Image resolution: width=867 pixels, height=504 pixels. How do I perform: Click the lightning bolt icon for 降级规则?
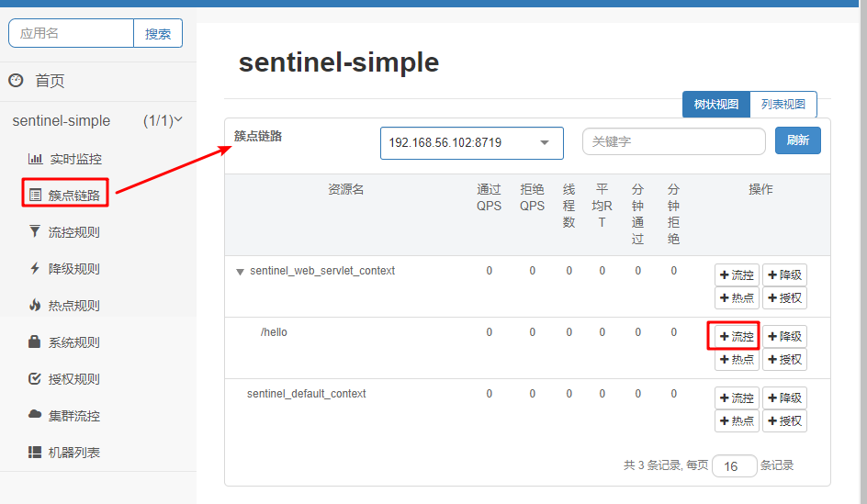coord(35,269)
